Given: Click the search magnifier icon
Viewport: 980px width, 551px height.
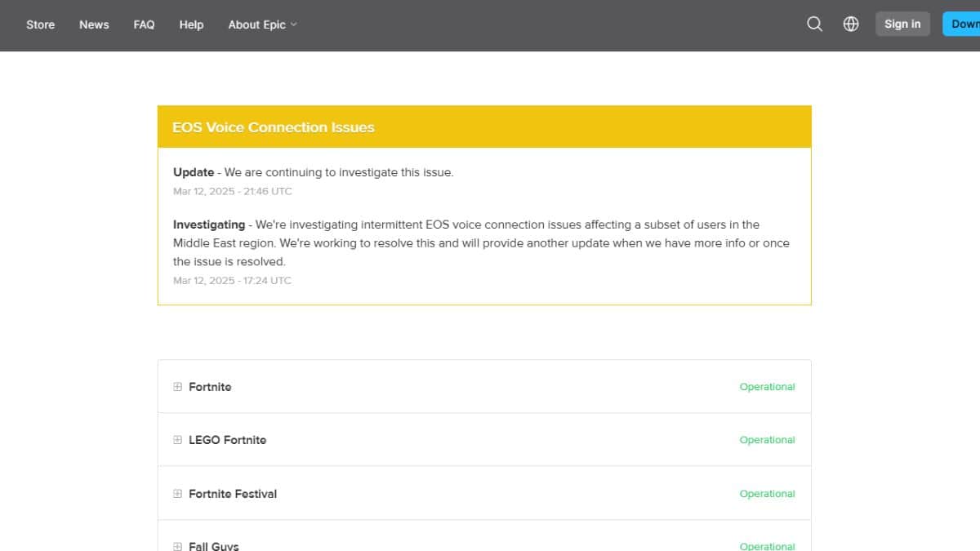Looking at the screenshot, I should pyautogui.click(x=814, y=24).
